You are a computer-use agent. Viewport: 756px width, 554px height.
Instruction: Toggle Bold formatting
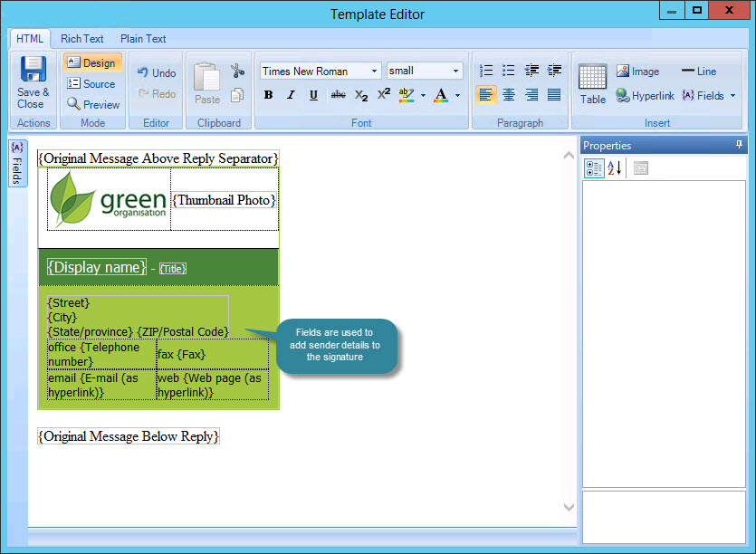[268, 95]
